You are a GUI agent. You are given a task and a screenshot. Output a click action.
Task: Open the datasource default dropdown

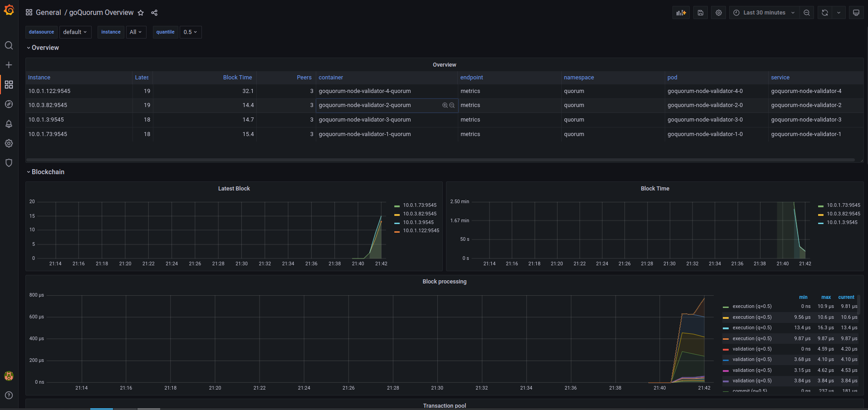click(75, 32)
